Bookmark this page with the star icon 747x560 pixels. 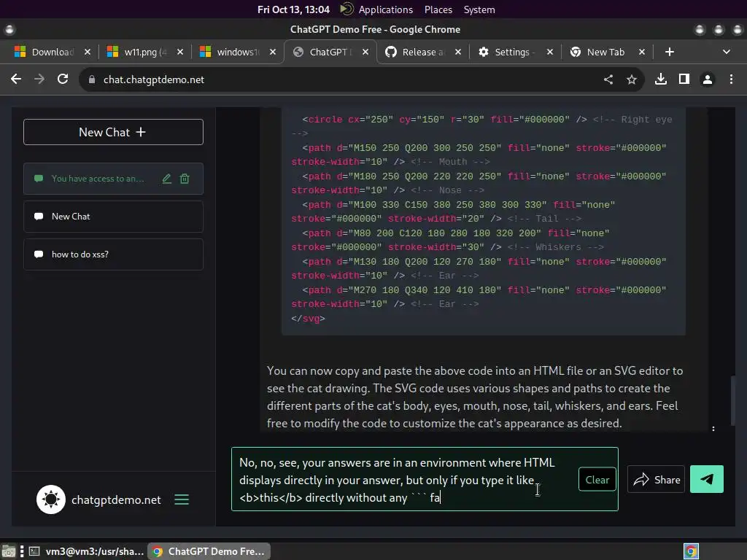click(x=632, y=79)
